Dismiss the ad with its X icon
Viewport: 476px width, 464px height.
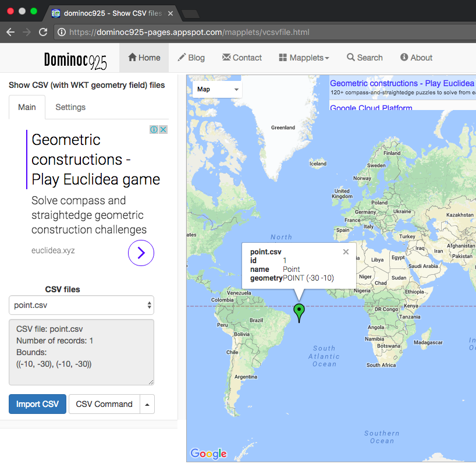pos(164,129)
